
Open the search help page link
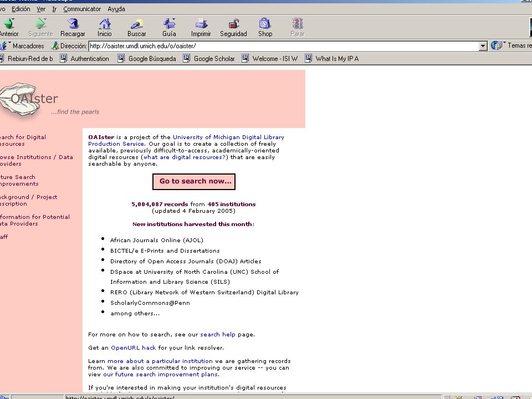click(217, 335)
